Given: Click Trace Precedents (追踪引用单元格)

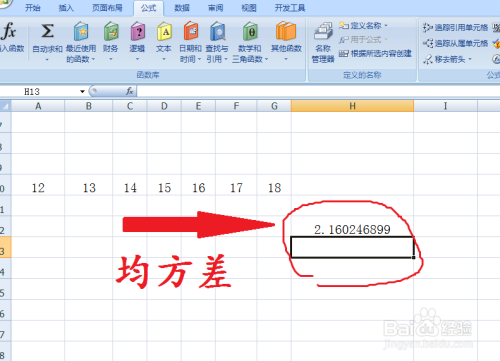Looking at the screenshot, I should pos(455,27).
